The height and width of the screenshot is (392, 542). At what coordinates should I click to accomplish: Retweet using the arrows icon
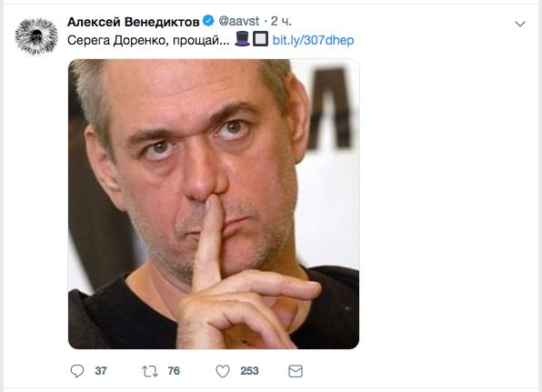150,371
